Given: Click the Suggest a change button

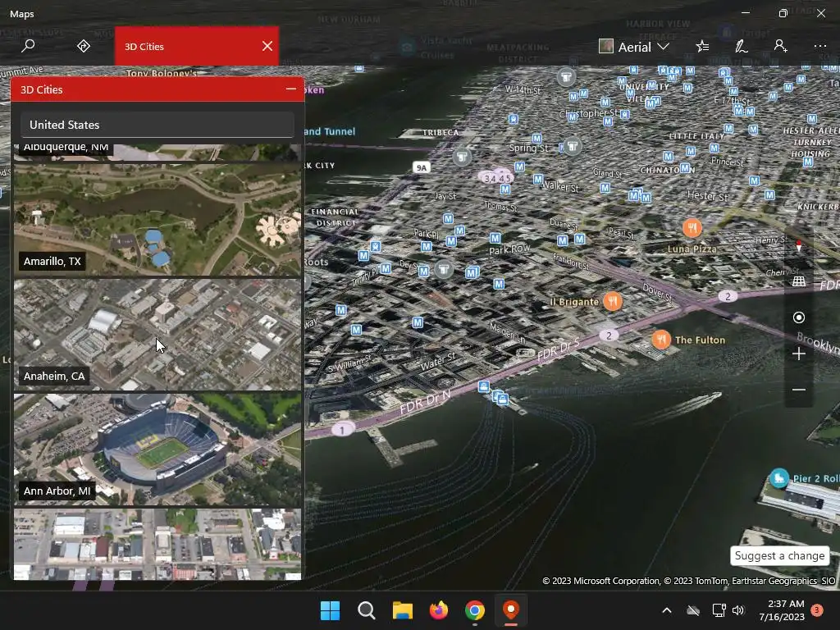Looking at the screenshot, I should click(x=779, y=555).
